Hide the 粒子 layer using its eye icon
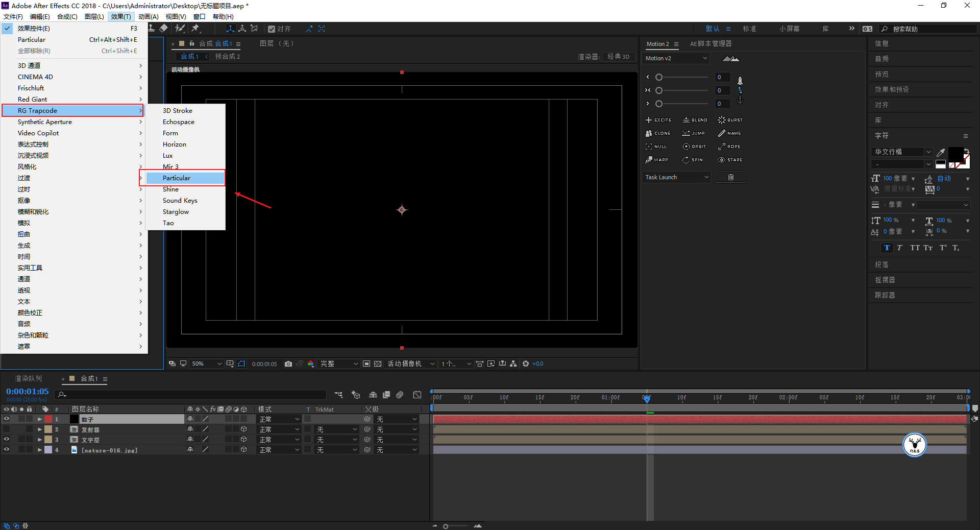The height and width of the screenshot is (530, 980). point(7,419)
